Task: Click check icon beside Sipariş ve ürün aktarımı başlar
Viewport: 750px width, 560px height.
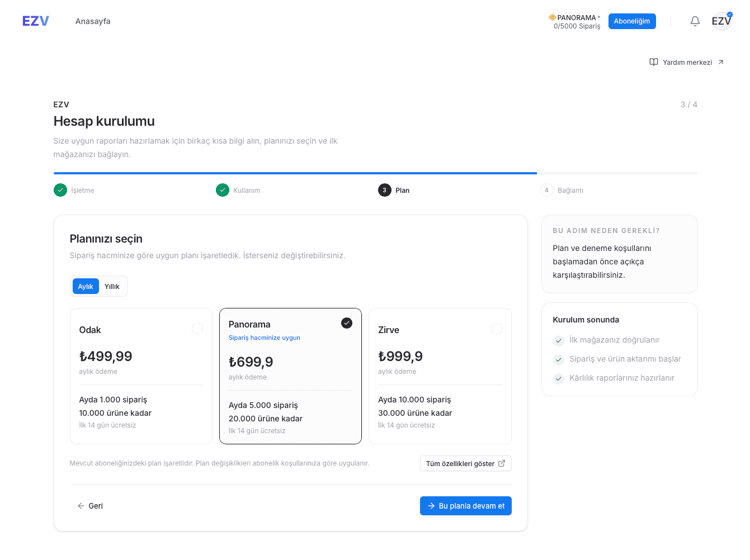Action: 559,359
